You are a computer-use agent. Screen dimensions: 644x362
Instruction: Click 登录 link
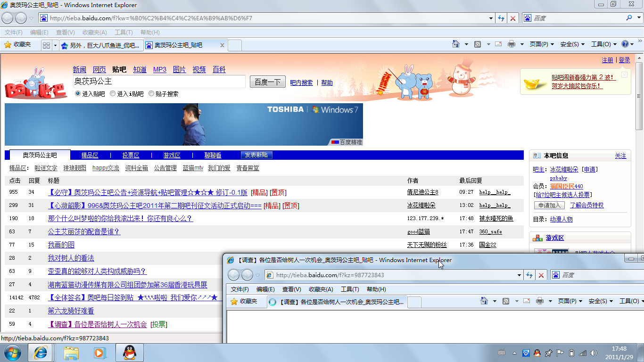624,60
